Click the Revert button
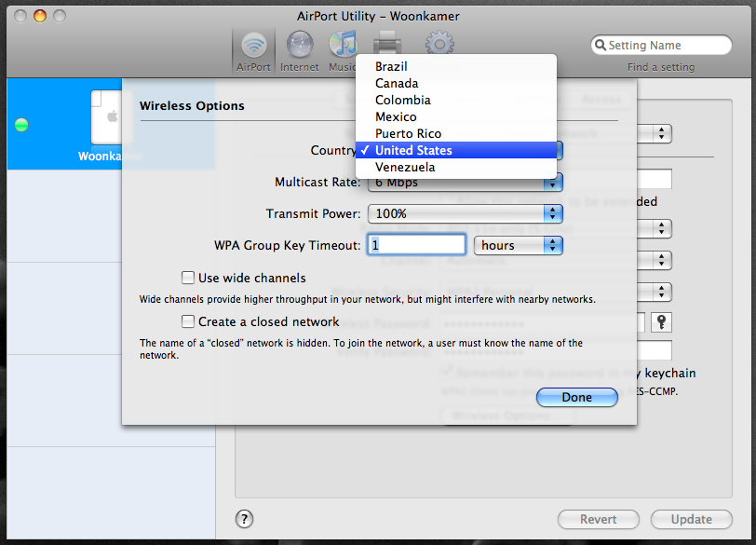This screenshot has height=545, width=756. (x=599, y=520)
